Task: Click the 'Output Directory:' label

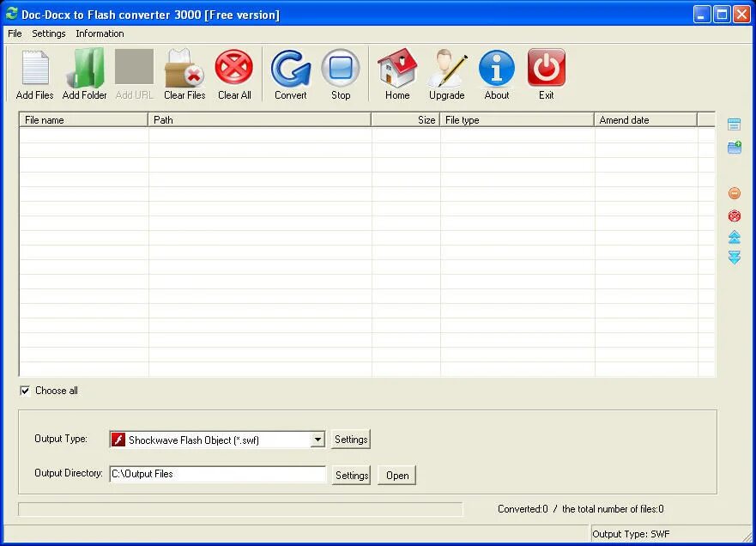Action: point(69,473)
